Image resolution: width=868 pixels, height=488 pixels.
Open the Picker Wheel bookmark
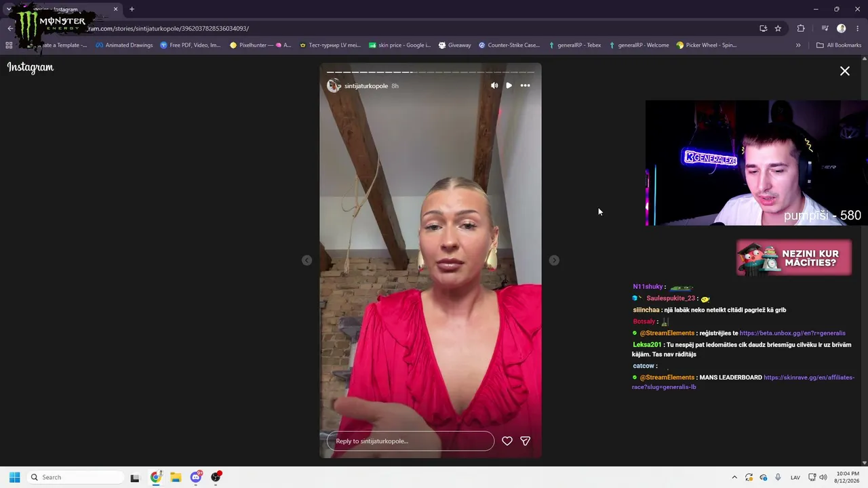click(x=707, y=45)
